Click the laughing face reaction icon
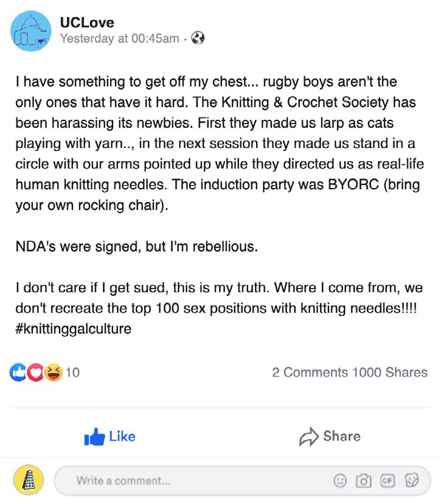This screenshot has width=441, height=504. tap(54, 372)
